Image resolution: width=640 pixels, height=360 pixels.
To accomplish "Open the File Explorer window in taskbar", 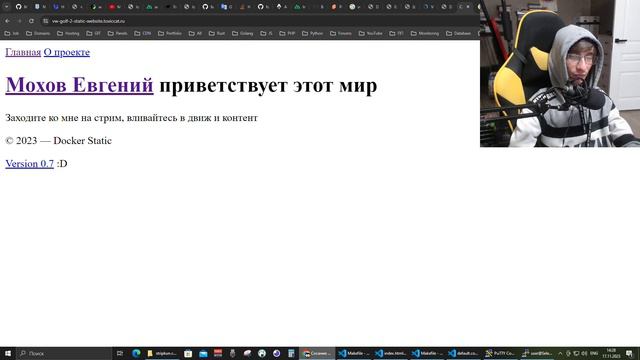I will tap(162, 353).
